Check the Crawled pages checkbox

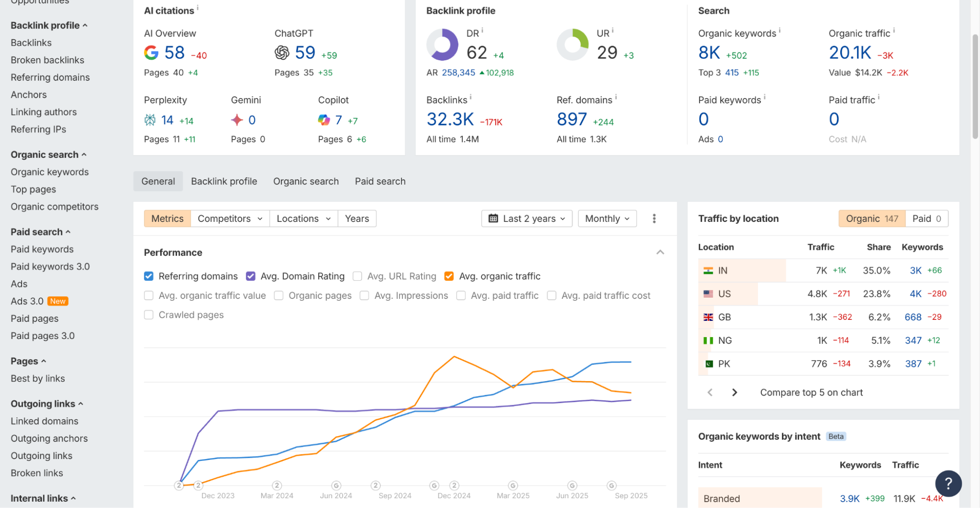[x=149, y=314]
